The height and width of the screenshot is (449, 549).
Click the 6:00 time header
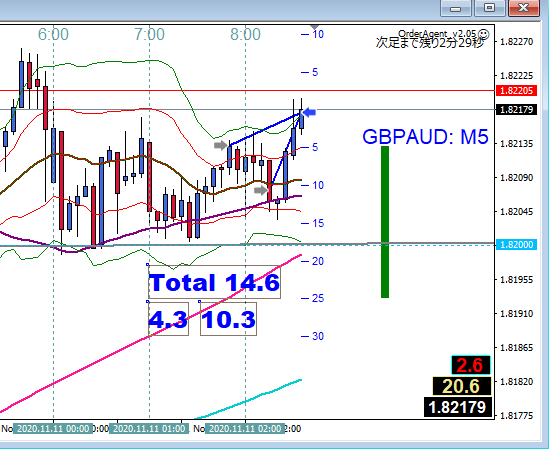click(53, 34)
